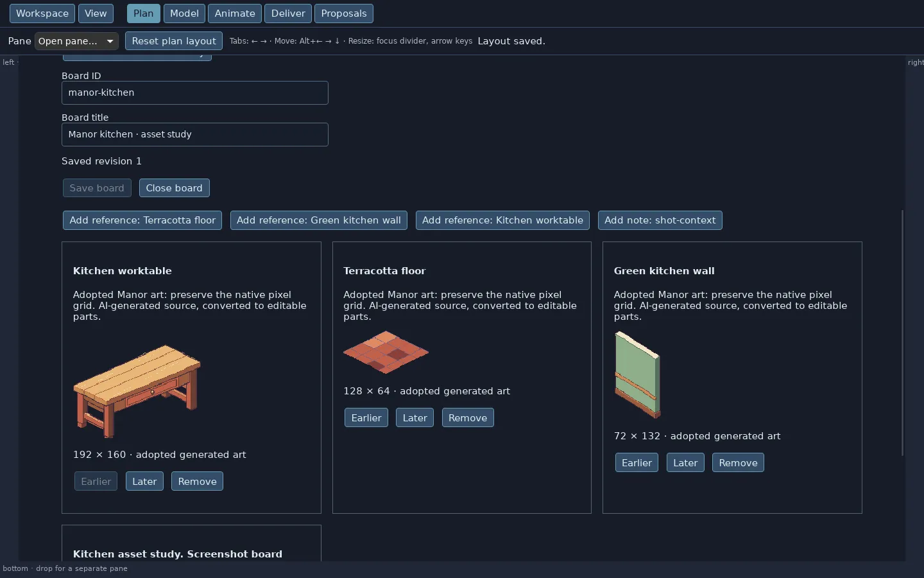Click the 'Kitchen worktable' card title
Viewport: 924px width, 578px height.
coord(122,271)
